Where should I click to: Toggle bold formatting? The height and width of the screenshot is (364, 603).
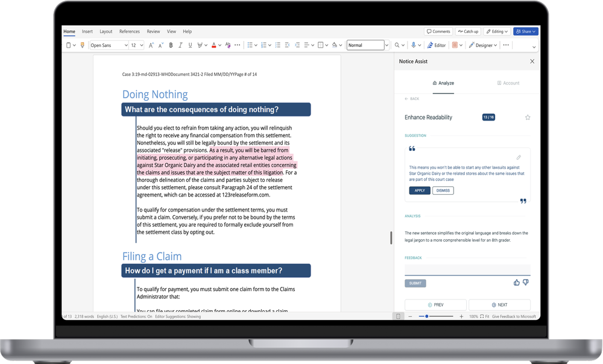click(171, 45)
